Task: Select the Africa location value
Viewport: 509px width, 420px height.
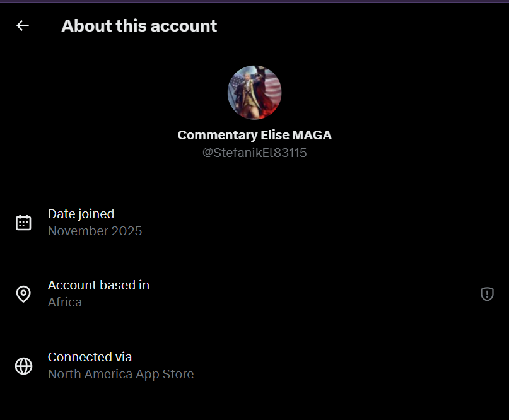Action: click(x=65, y=302)
